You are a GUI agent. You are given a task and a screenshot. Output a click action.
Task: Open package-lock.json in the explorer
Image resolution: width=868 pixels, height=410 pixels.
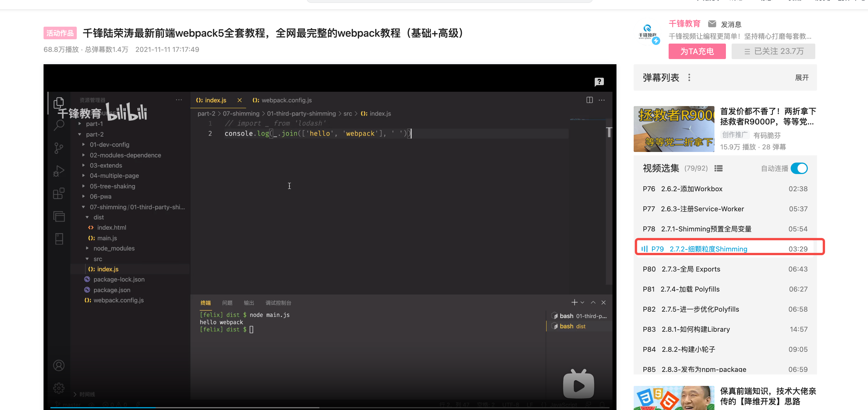(x=119, y=279)
